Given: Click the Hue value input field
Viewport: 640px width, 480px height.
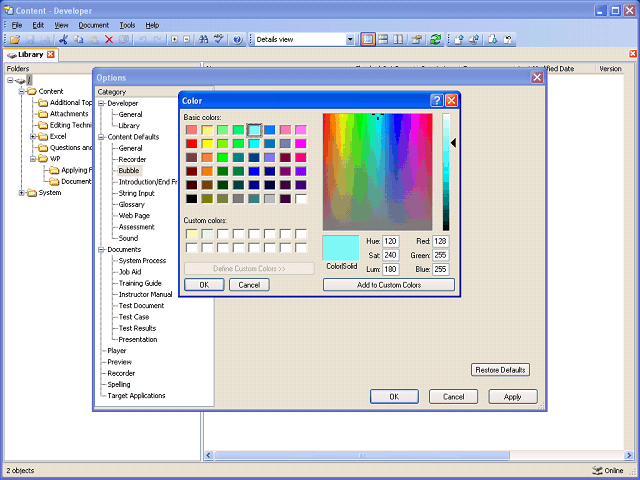Looking at the screenshot, I should 390,242.
